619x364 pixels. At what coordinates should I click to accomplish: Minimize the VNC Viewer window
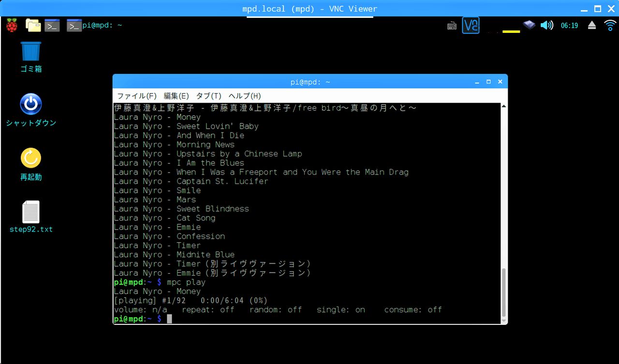[x=585, y=9]
